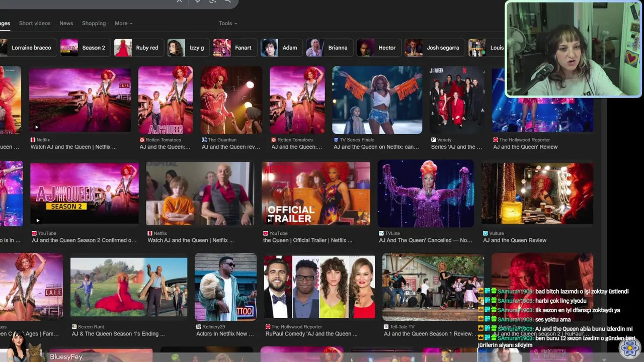
Task: Open the red gown in grassy field thumbnail
Action: [x=129, y=287]
